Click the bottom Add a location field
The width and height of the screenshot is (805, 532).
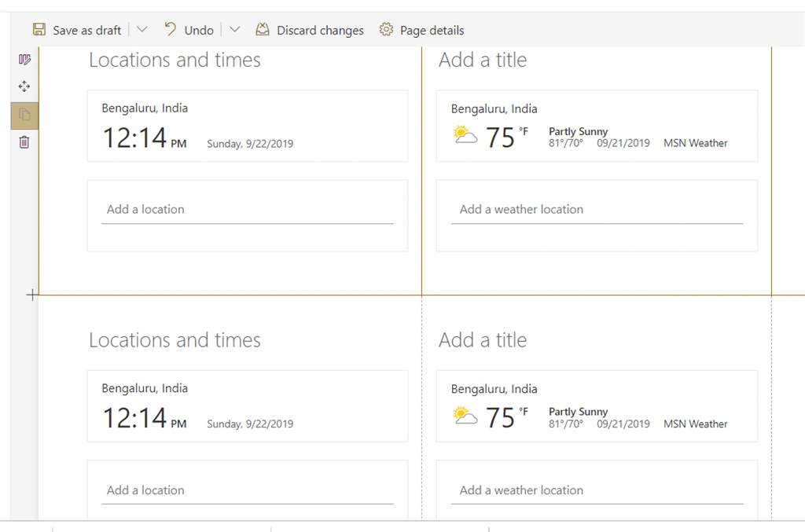click(248, 490)
